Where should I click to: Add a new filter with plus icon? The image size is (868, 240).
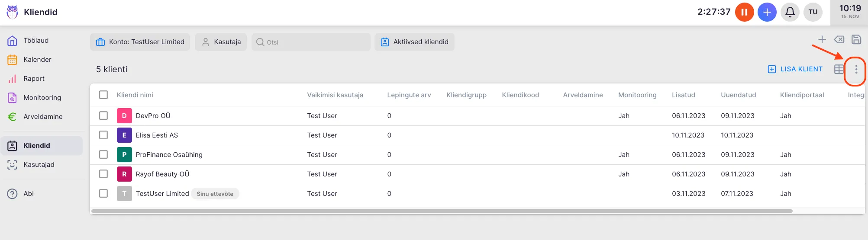coord(822,40)
